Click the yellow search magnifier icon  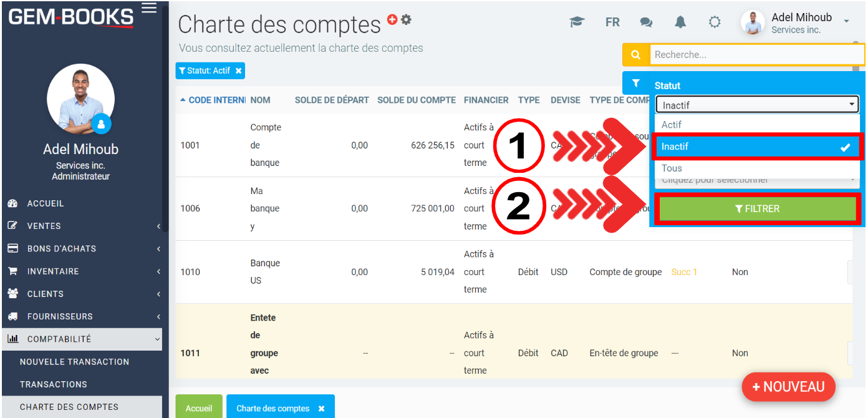point(635,55)
